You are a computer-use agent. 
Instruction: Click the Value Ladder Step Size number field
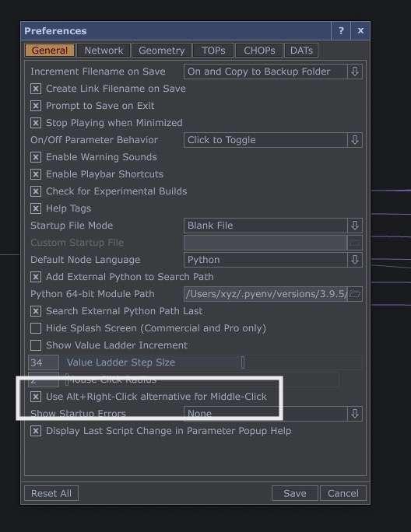click(x=44, y=362)
